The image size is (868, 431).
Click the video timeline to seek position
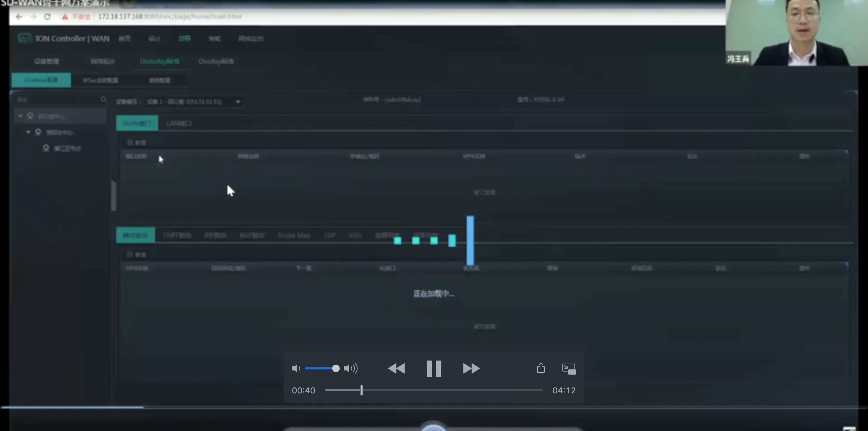click(434, 390)
